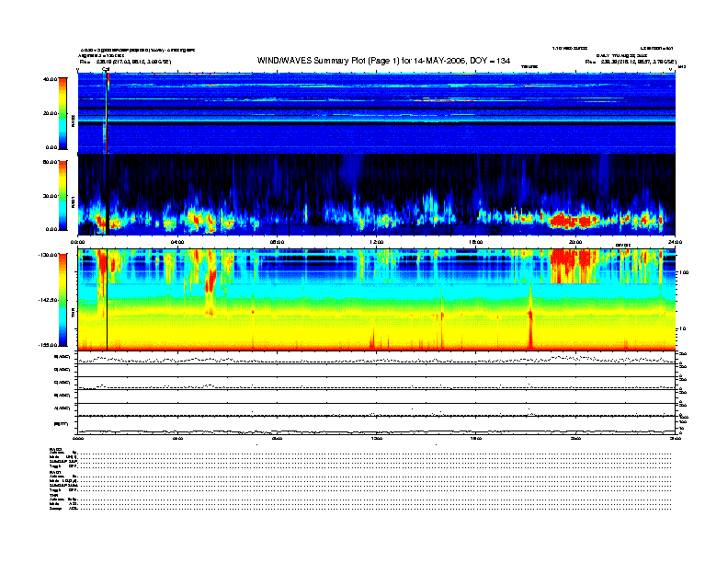Click the 20:00 time axis label

[x=574, y=242]
